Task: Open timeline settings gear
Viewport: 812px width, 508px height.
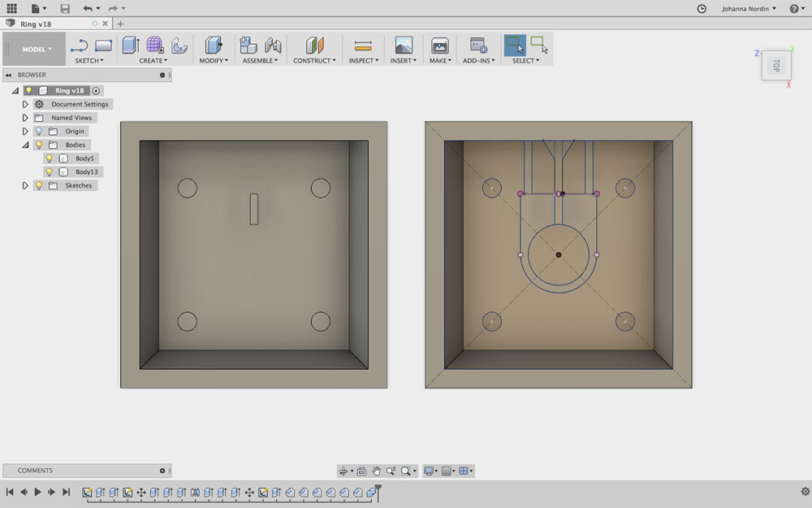Action: click(805, 492)
